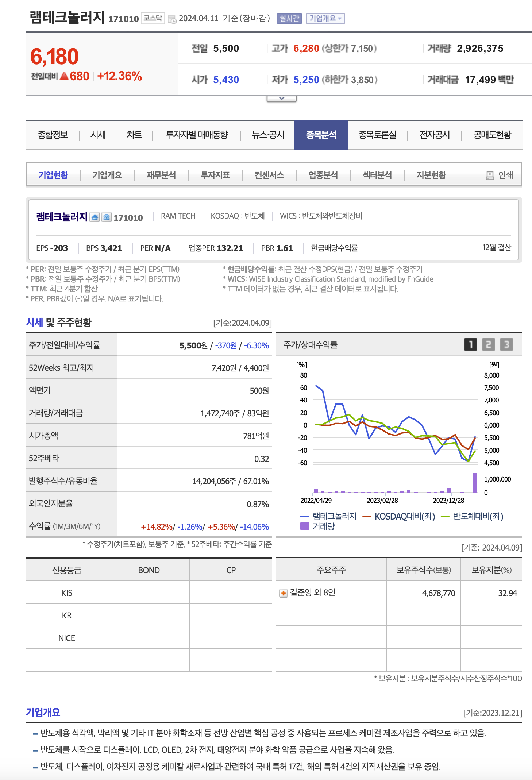Screen dimensions: 532x780
Task: Click the current price 6,180
Action: [x=54, y=57]
